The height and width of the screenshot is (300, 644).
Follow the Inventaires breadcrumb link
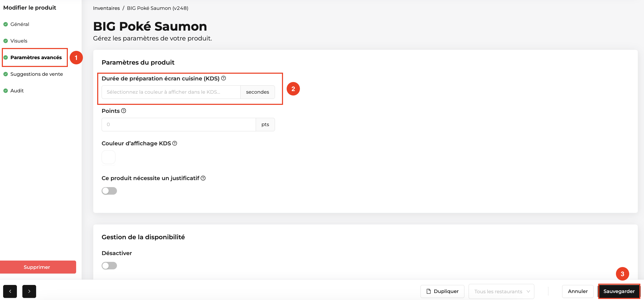[x=106, y=8]
